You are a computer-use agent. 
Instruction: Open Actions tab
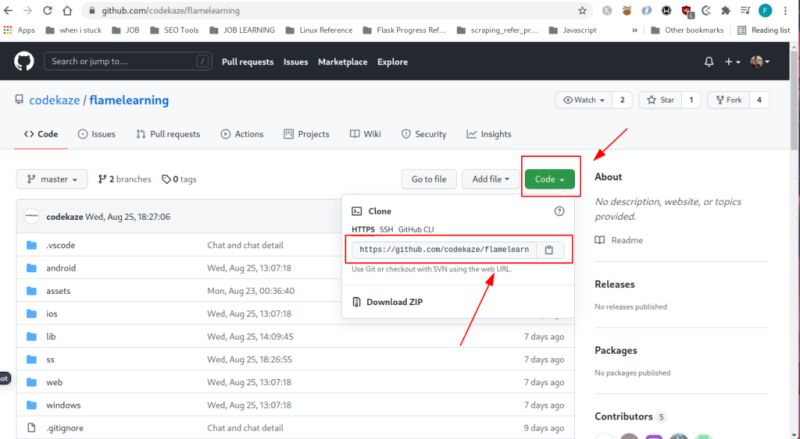pyautogui.click(x=242, y=134)
